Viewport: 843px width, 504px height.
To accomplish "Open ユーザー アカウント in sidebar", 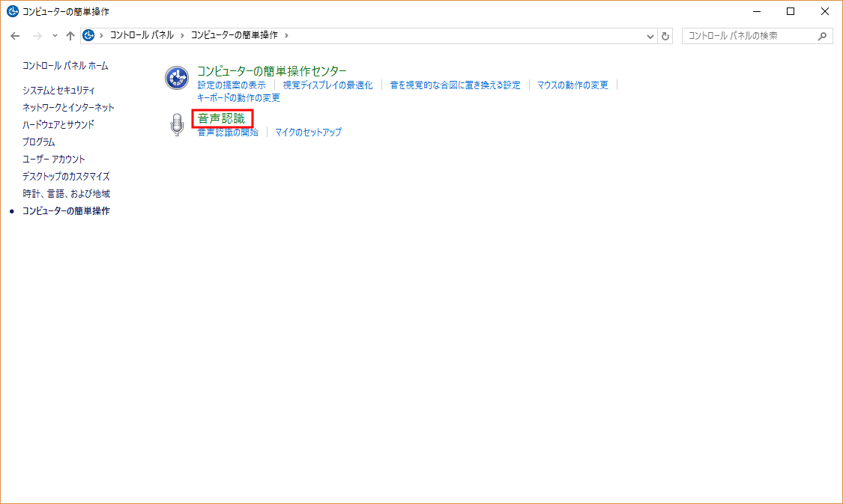I will tap(53, 159).
